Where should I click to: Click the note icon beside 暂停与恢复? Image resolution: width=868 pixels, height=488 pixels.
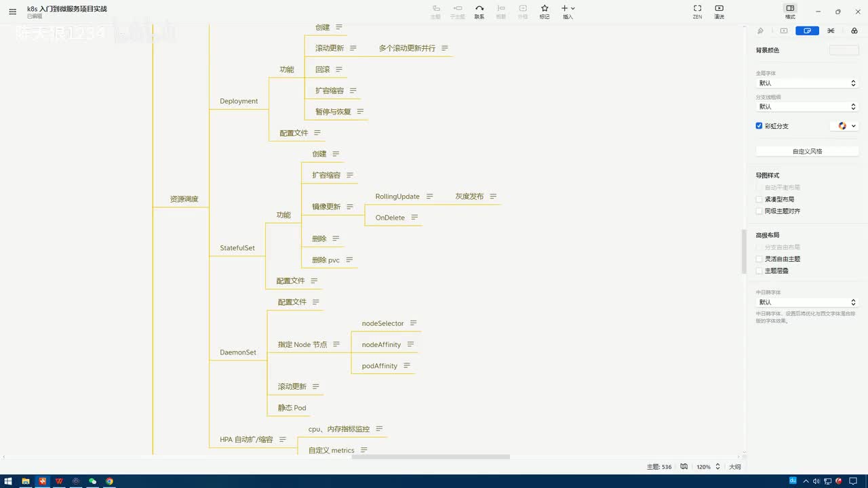360,111
